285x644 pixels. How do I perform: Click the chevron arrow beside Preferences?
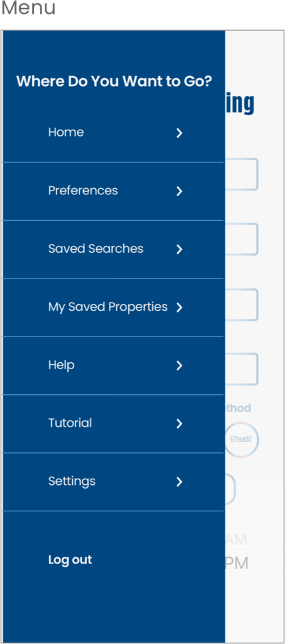pos(179,191)
